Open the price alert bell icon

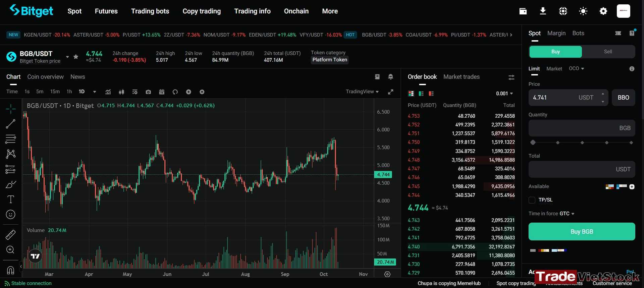(390, 77)
